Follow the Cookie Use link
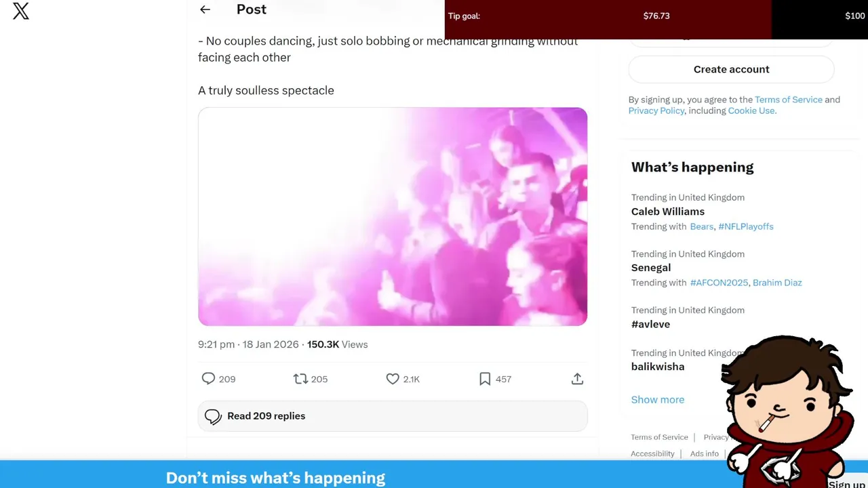 [x=751, y=110]
